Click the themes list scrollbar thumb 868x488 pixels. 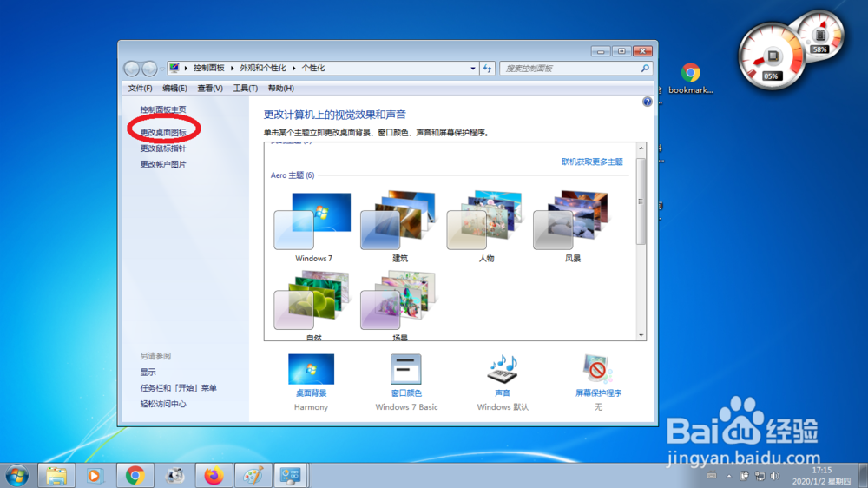[641, 201]
